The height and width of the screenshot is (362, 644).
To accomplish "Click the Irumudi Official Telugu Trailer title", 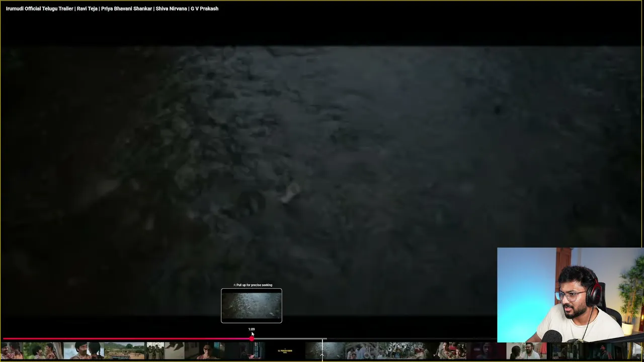I will pyautogui.click(x=112, y=9).
